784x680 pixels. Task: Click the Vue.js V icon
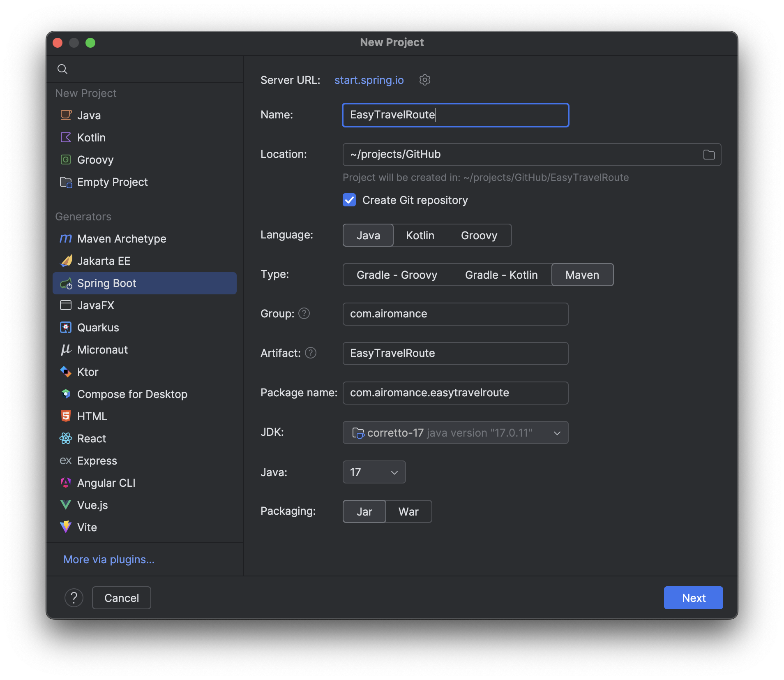click(66, 505)
